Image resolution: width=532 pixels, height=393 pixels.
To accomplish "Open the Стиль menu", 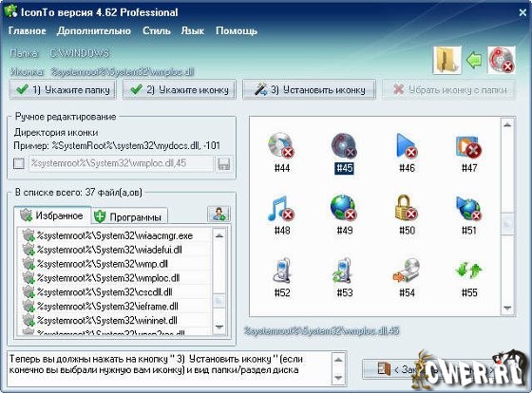I will 156,31.
